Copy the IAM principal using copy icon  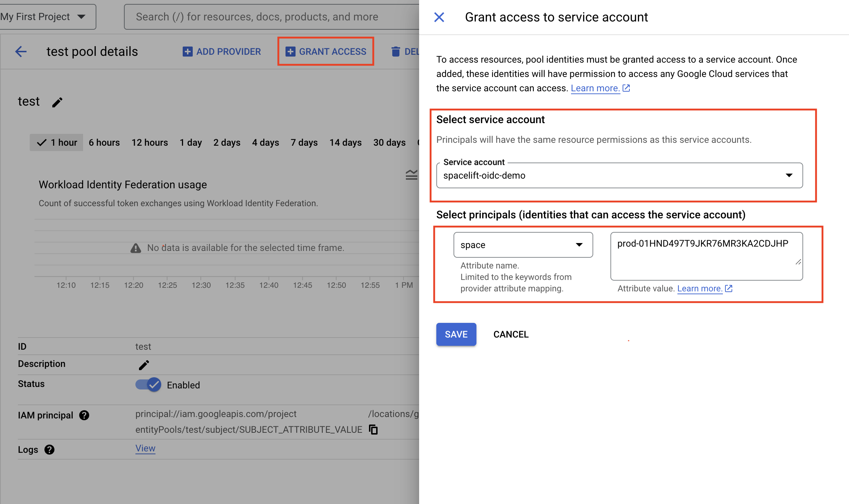(373, 429)
